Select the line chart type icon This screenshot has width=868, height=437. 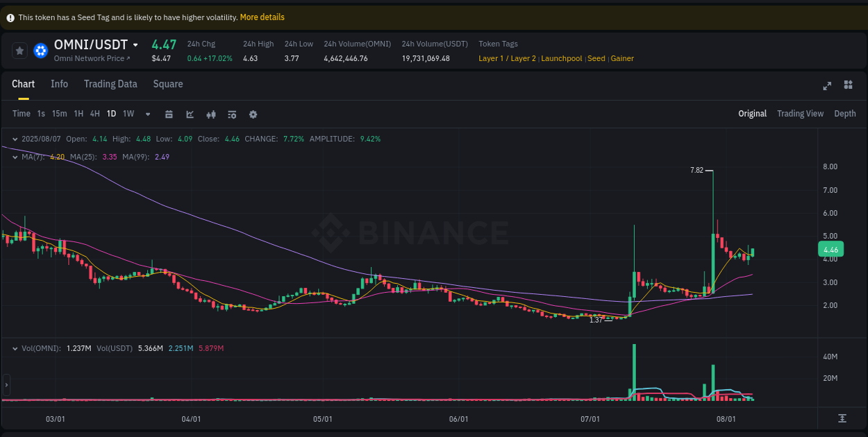click(190, 113)
